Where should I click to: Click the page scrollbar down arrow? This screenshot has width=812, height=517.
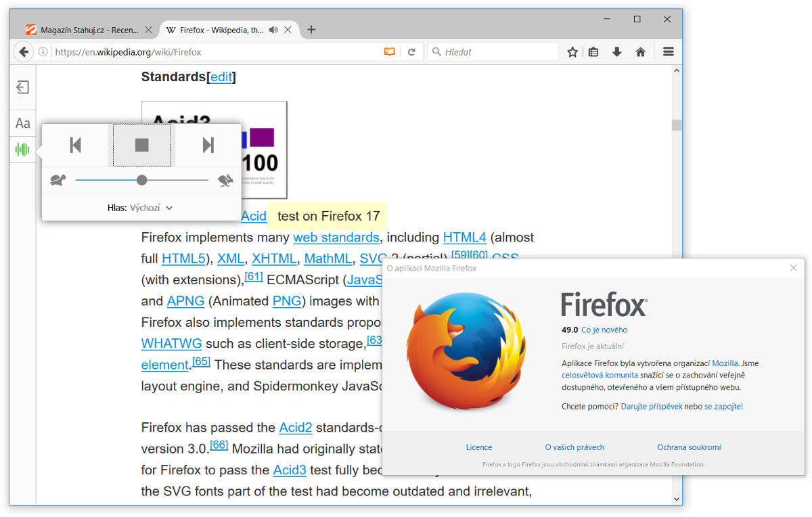[677, 499]
